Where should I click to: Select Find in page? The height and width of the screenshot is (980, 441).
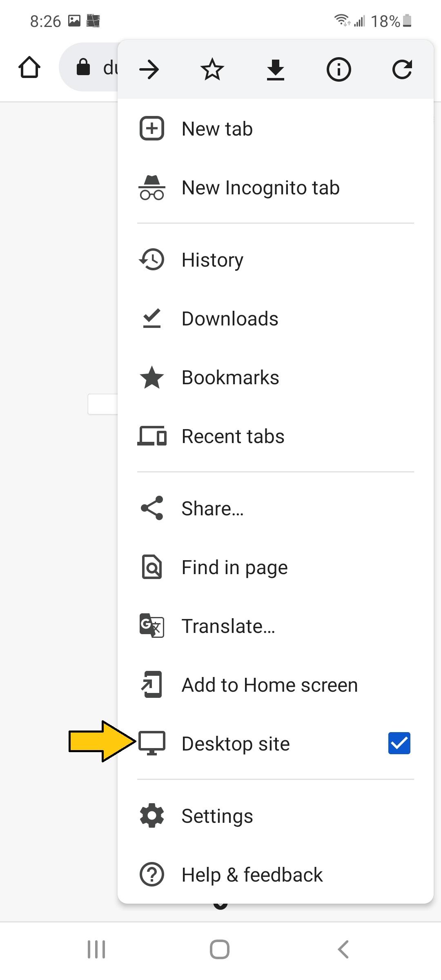tap(234, 567)
